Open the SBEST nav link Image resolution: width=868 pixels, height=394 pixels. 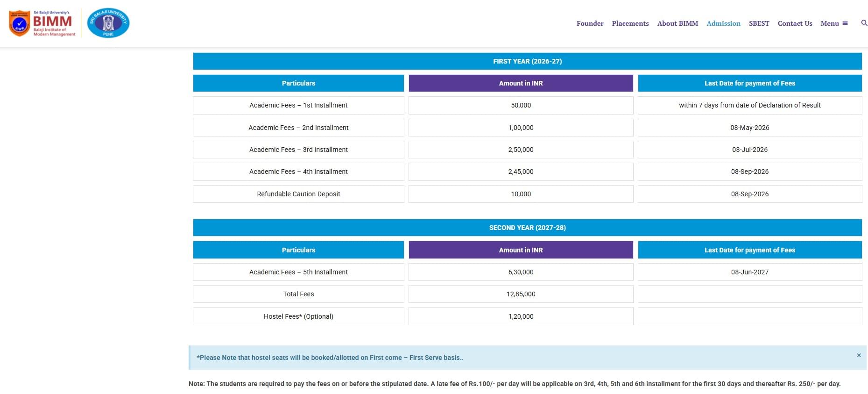tap(759, 23)
